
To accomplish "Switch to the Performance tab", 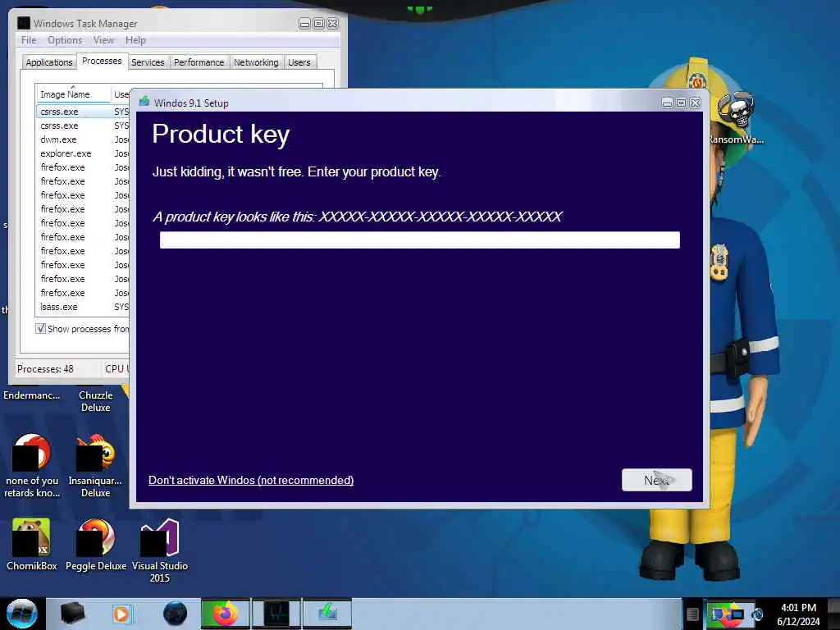I will tap(199, 62).
